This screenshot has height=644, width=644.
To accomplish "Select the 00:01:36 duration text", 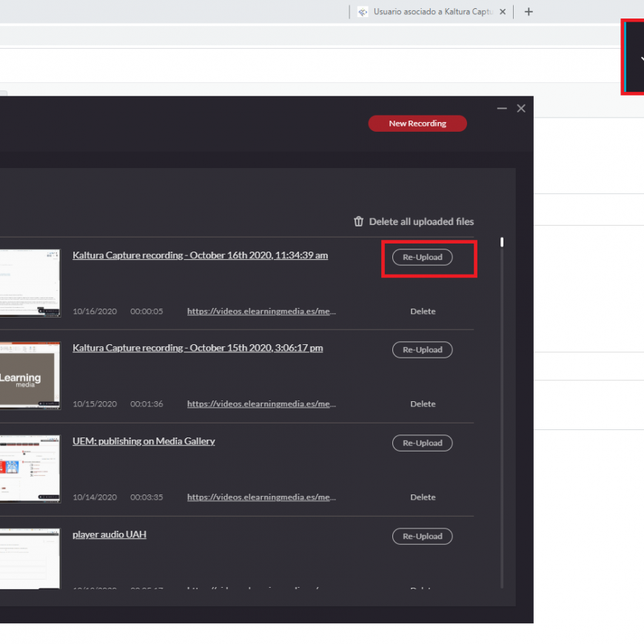I will 147,404.
